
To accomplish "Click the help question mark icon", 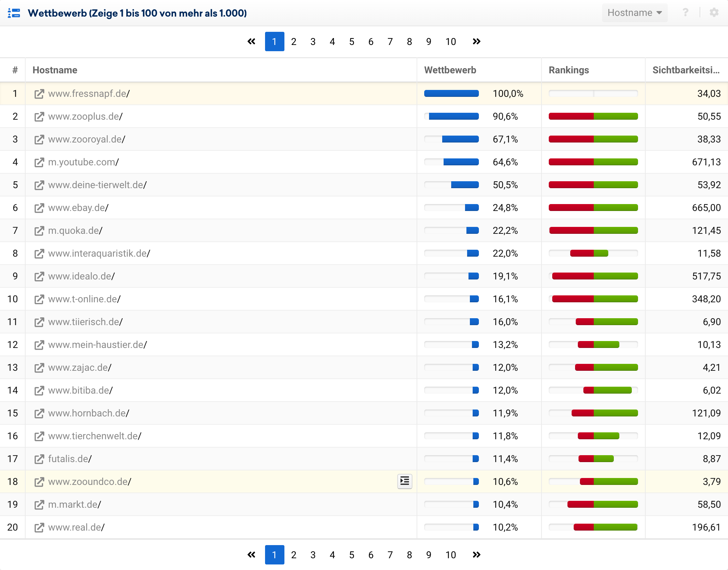I will (685, 13).
